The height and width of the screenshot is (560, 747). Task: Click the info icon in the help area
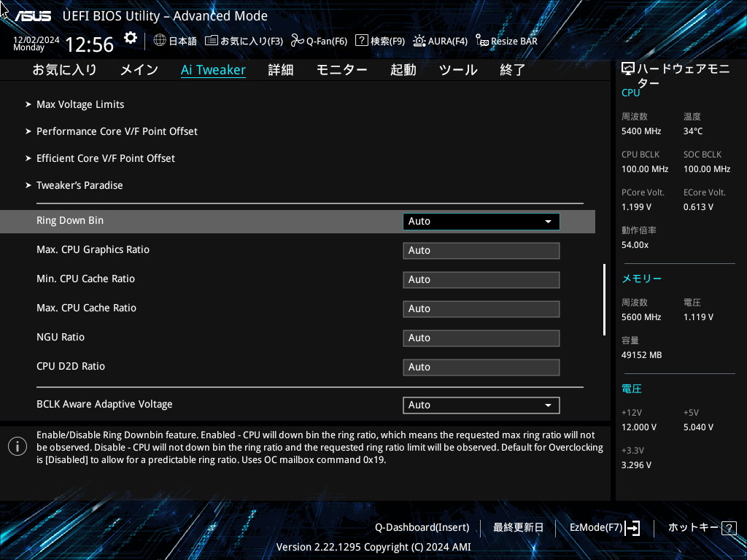coord(18,446)
